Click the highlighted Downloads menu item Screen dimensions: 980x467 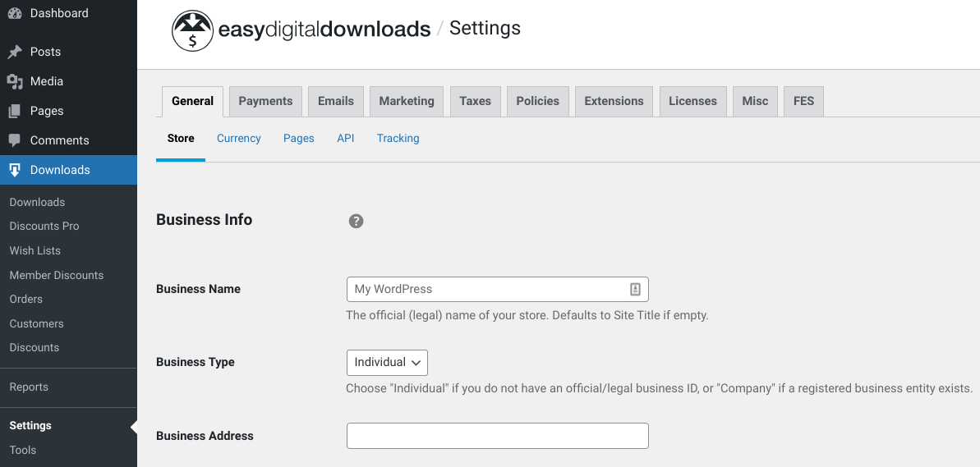(68, 170)
